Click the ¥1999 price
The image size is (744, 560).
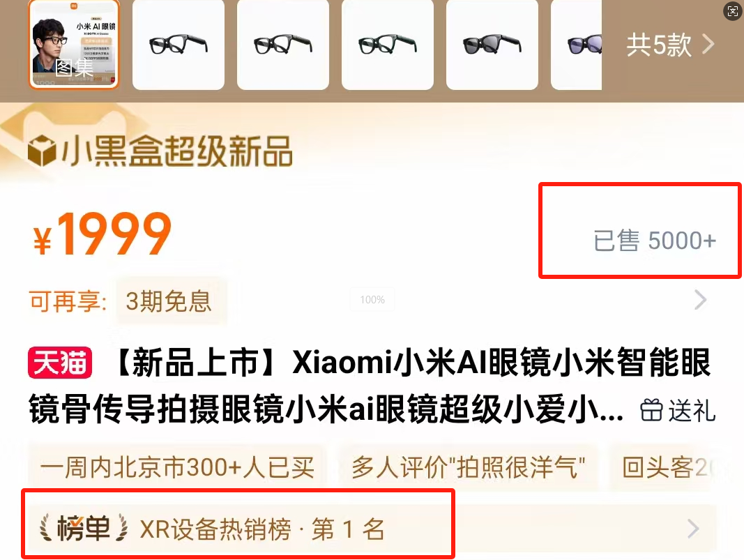point(102,234)
